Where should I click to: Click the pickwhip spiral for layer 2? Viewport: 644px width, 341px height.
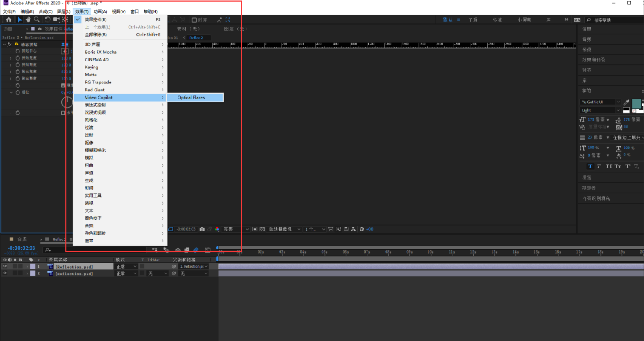[174, 273]
